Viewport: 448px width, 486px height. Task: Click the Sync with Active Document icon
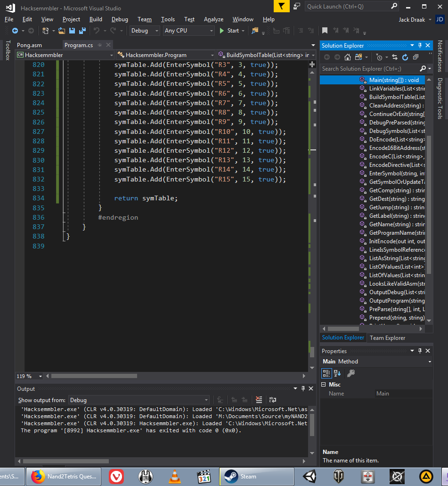tap(394, 57)
